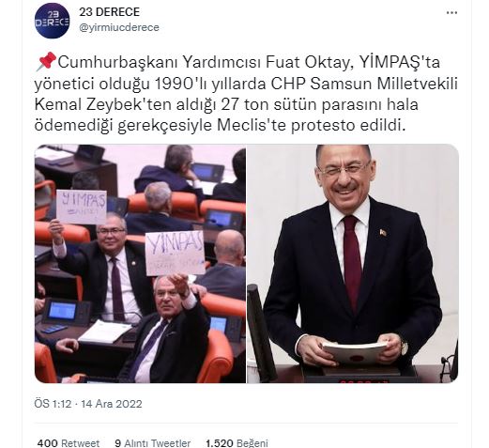489x448 pixels.
Task: Click the tweet text line about Meclis'te protesto
Action: [220, 126]
